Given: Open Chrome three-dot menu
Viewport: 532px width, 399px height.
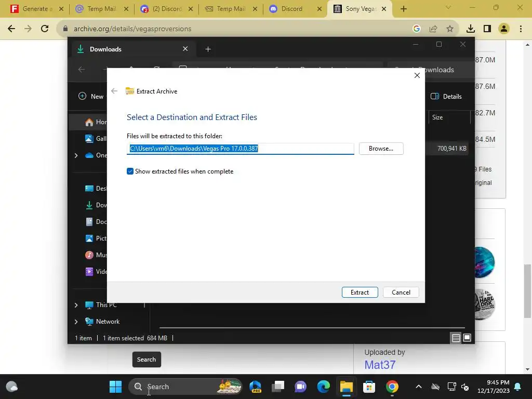Looking at the screenshot, I should click(521, 29).
